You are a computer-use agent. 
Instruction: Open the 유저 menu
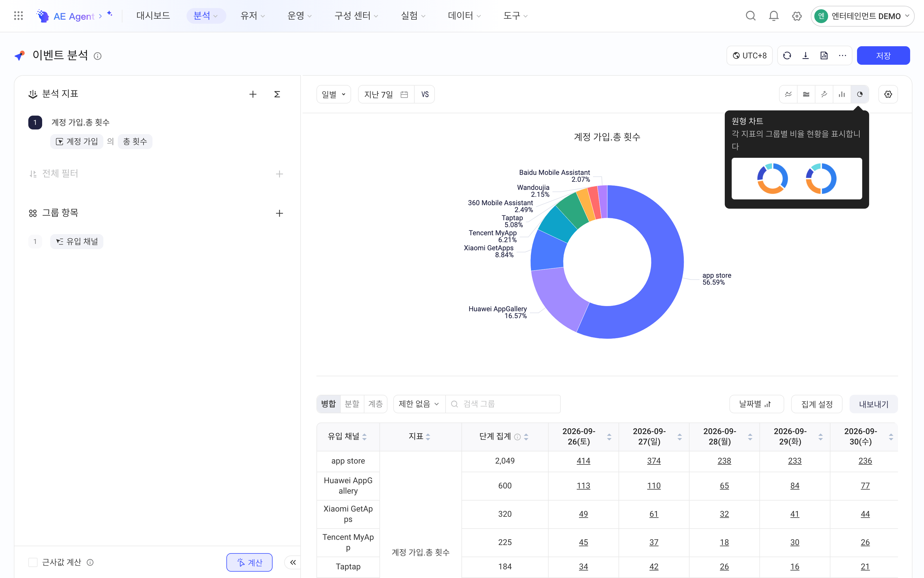pyautogui.click(x=252, y=16)
